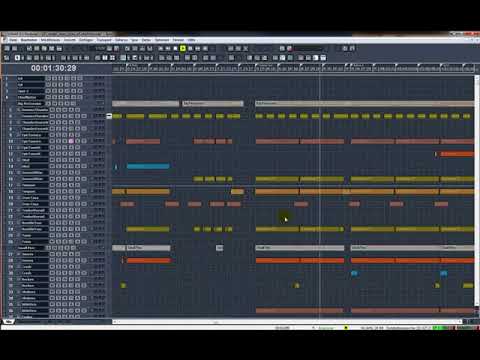Select the bright orange clip on track 12

tap(457, 154)
